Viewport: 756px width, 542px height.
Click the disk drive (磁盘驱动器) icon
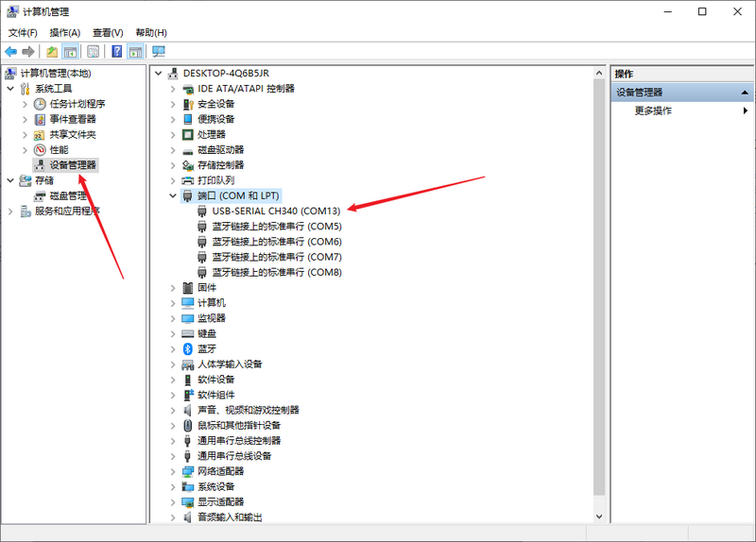(x=188, y=150)
